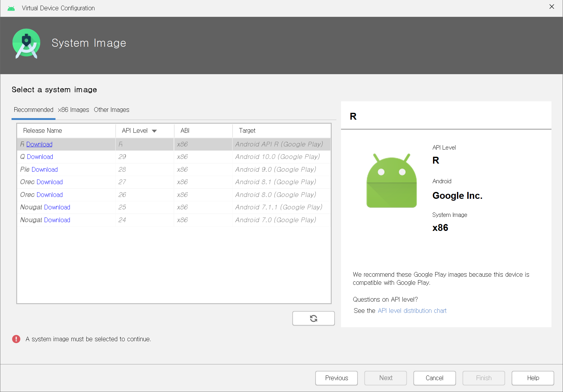Download the Nougat API 25 image
563x392 pixels.
pyautogui.click(x=57, y=207)
